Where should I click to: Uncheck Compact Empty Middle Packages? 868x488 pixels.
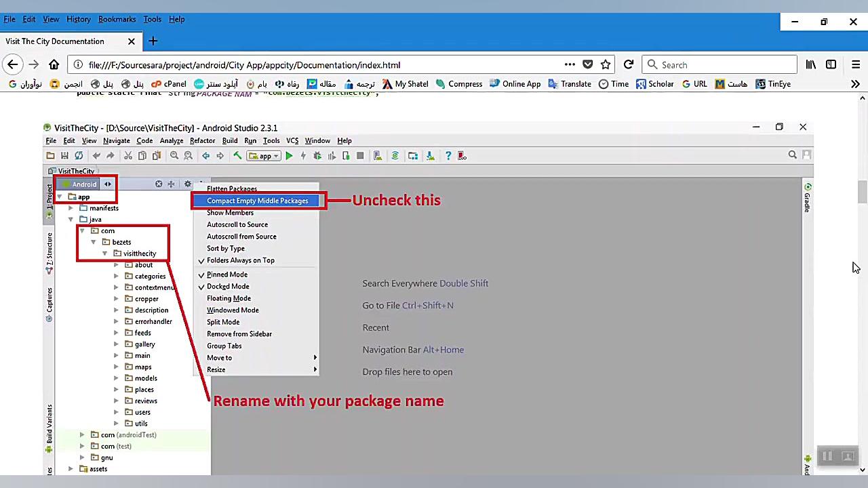[x=257, y=201]
